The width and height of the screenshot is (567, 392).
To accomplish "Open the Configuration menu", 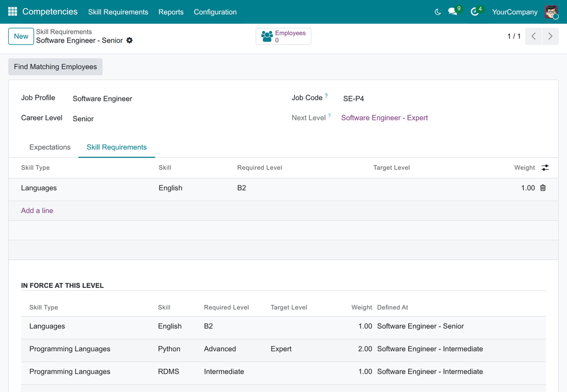I will pos(215,12).
